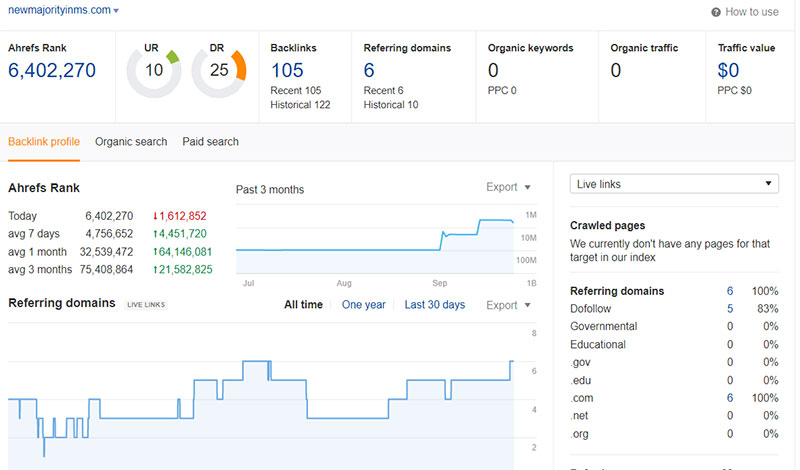Image resolution: width=800 pixels, height=470 pixels.
Task: Open Dofollow count 5 in sidebar
Action: (730, 309)
